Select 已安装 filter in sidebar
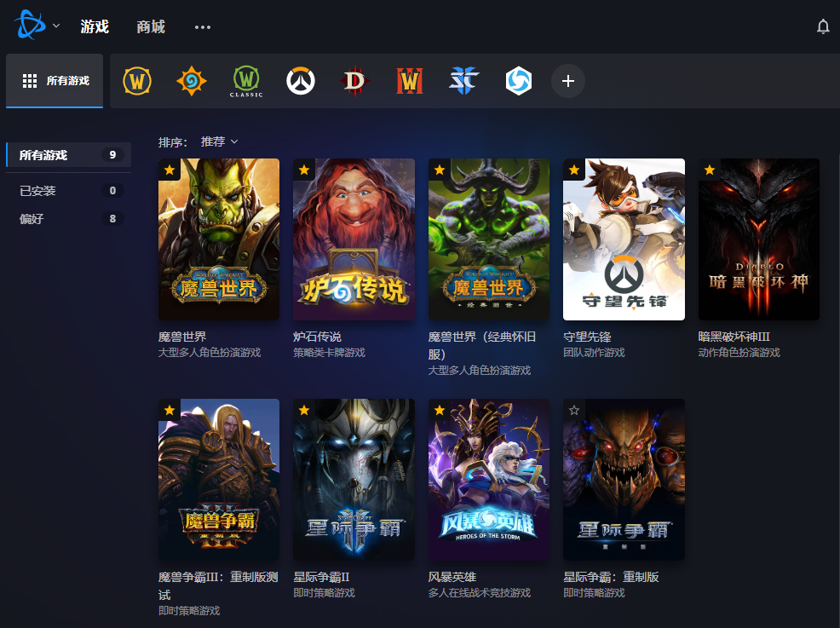Viewport: 840px width, 628px height. [68, 191]
